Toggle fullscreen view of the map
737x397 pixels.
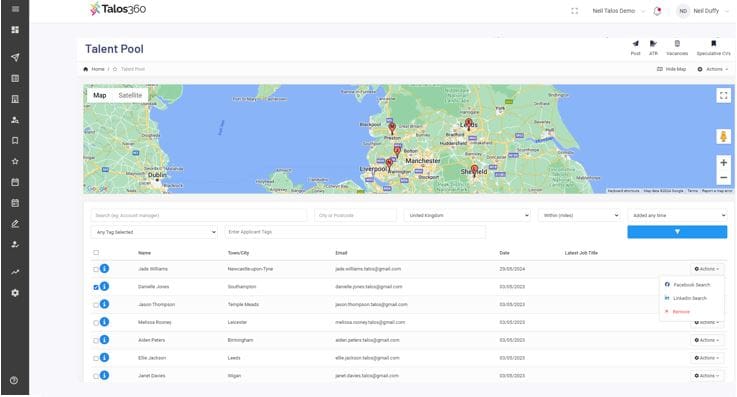click(723, 96)
